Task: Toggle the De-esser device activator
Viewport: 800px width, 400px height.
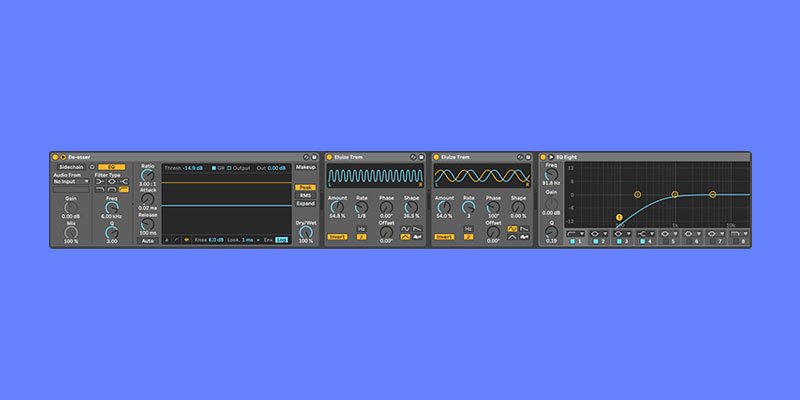Action: [x=55, y=157]
